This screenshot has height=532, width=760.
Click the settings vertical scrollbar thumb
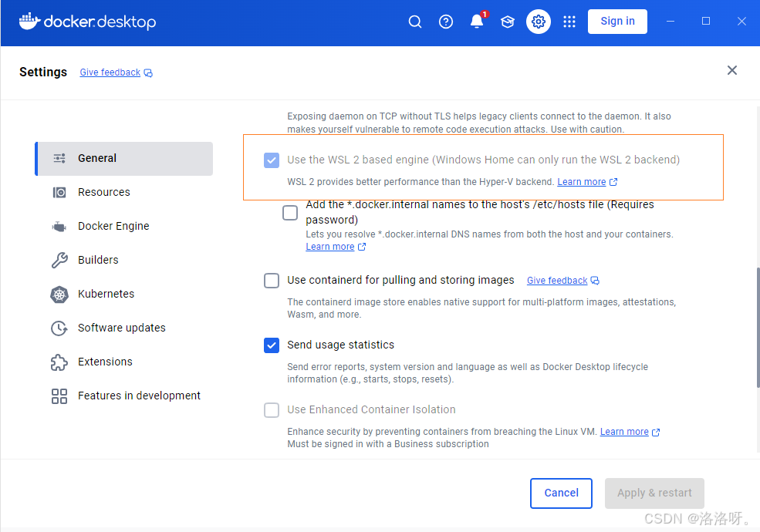[758, 327]
